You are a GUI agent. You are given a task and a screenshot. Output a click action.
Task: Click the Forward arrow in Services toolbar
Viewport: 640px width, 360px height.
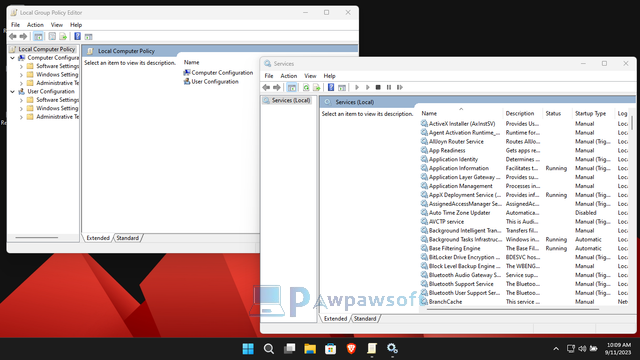coord(277,87)
